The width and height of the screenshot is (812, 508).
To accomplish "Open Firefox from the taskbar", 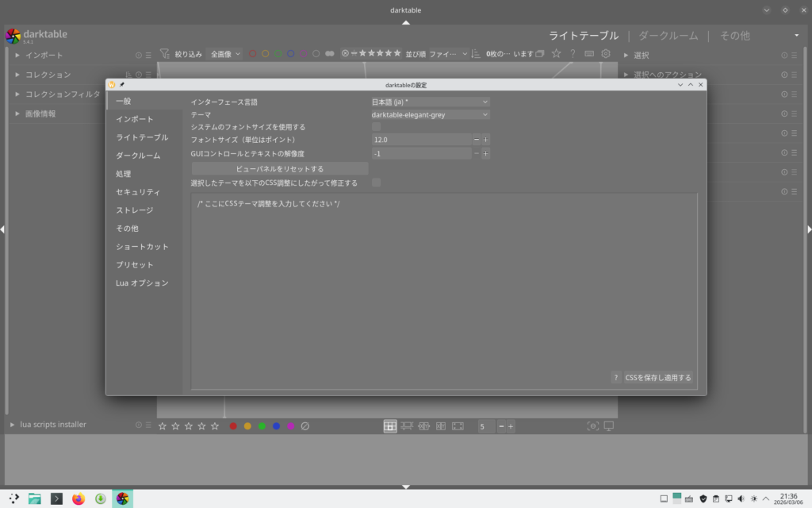I will 78,498.
